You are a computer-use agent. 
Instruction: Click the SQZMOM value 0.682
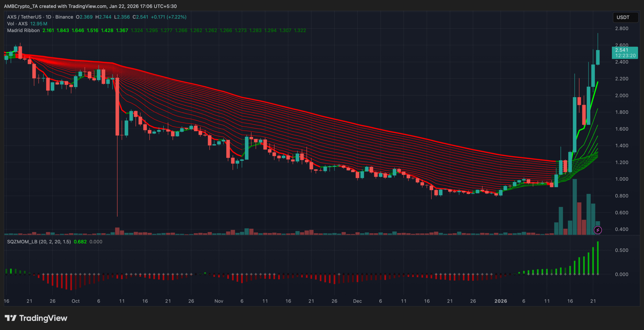point(80,242)
